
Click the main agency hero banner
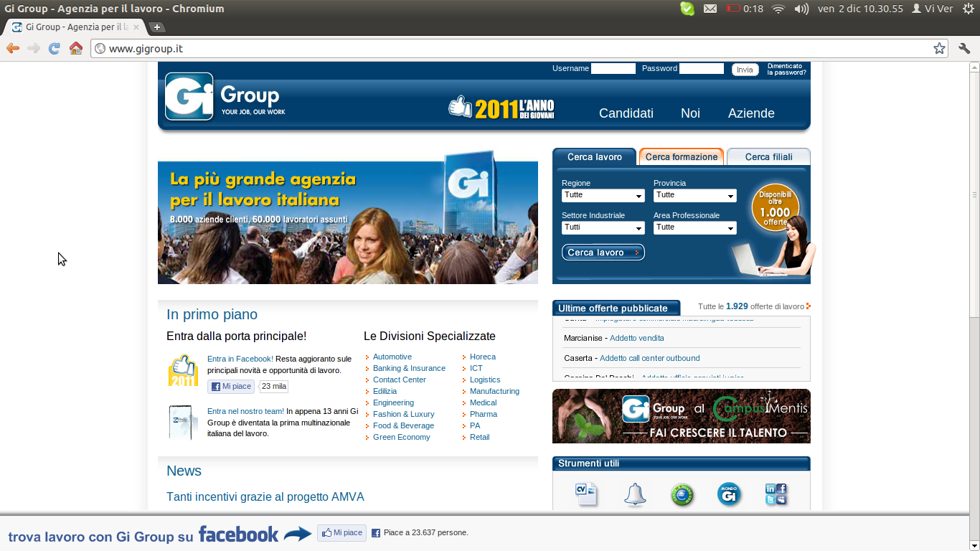pyautogui.click(x=347, y=217)
